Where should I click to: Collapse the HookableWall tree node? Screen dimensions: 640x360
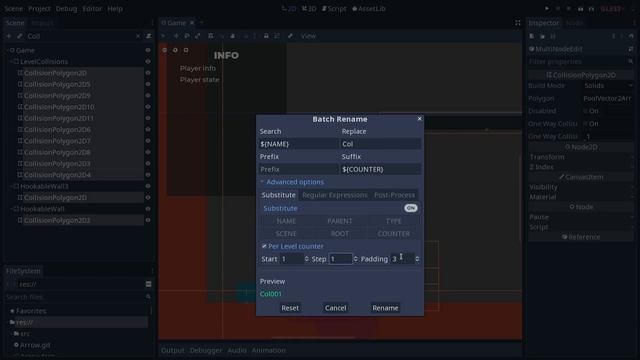pyautogui.click(x=11, y=209)
